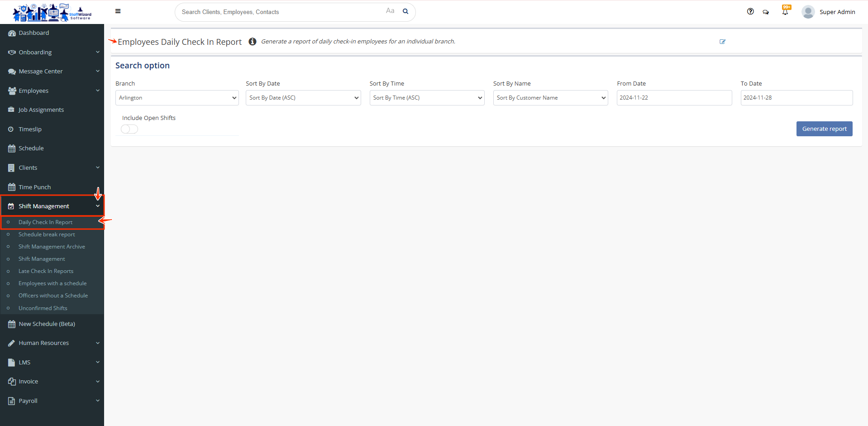Click the From Date input field

point(674,98)
